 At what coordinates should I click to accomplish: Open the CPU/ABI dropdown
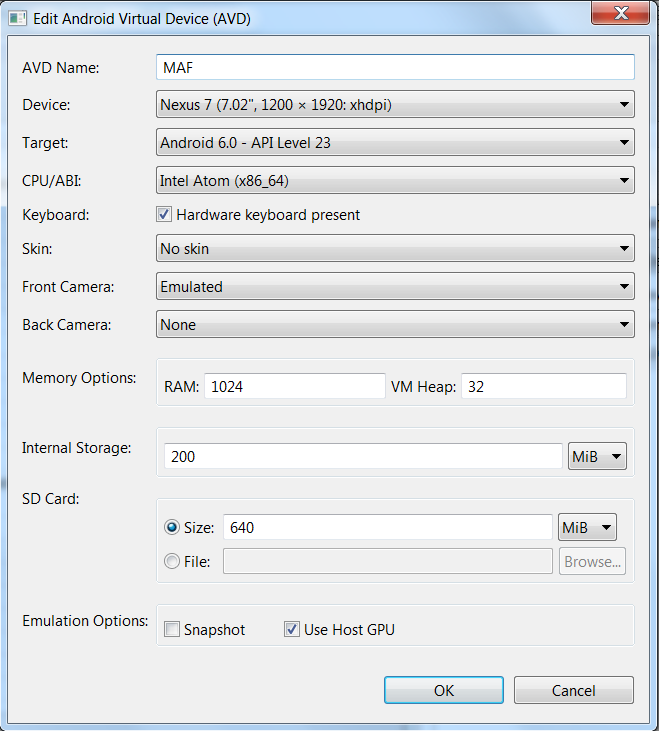coord(395,180)
